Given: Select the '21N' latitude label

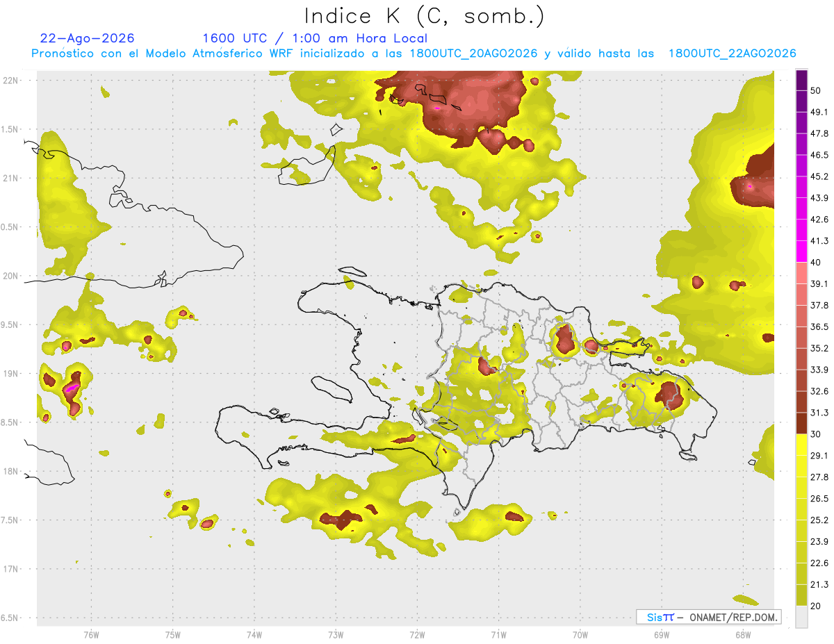Looking at the screenshot, I should [10, 178].
